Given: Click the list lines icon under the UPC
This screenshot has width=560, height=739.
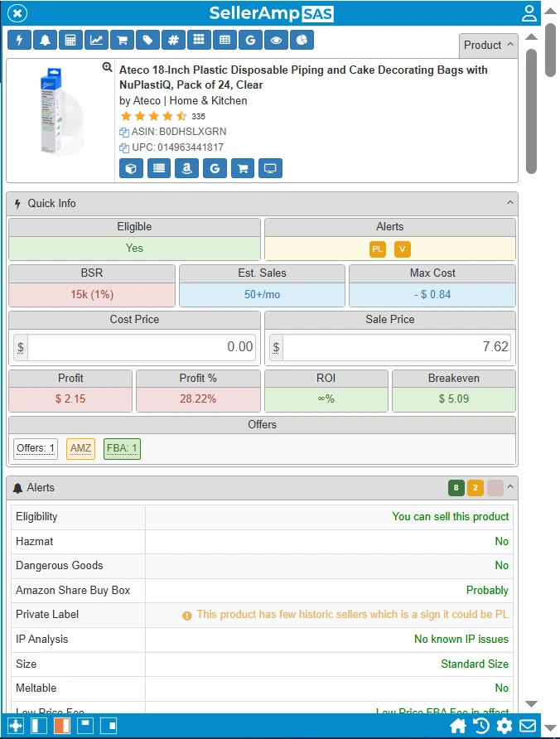Looking at the screenshot, I should coord(159,168).
